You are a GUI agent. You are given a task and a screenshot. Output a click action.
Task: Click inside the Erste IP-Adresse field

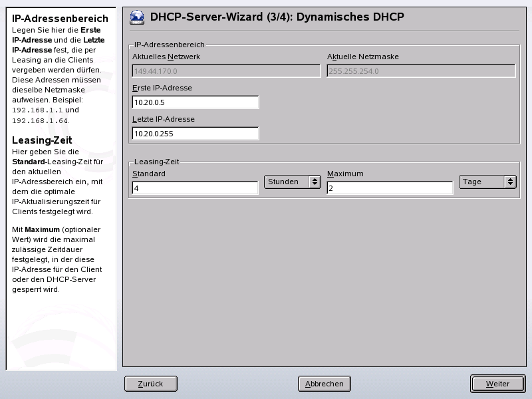pyautogui.click(x=196, y=102)
